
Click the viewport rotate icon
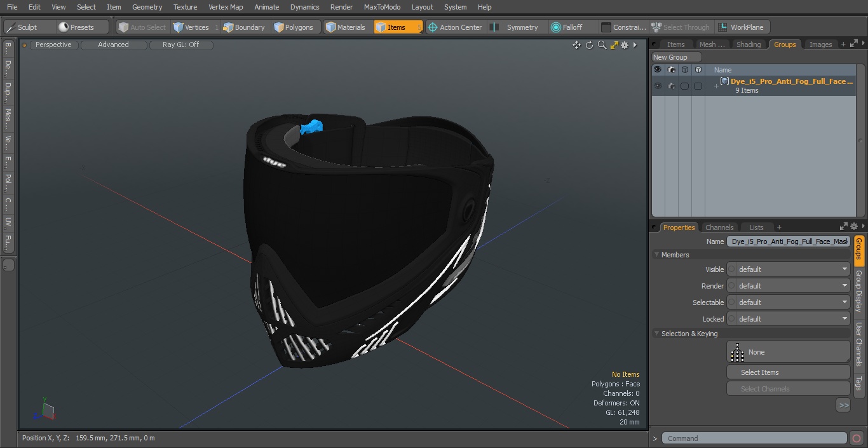click(x=589, y=45)
